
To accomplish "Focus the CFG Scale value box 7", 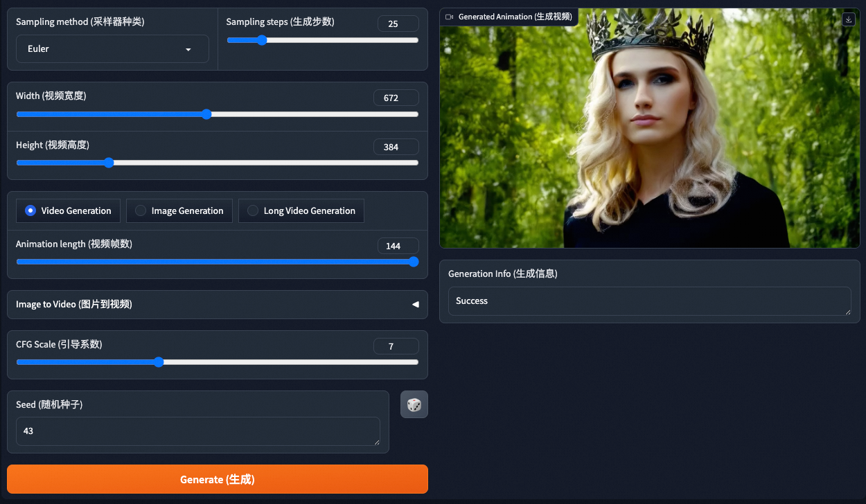I will point(396,346).
